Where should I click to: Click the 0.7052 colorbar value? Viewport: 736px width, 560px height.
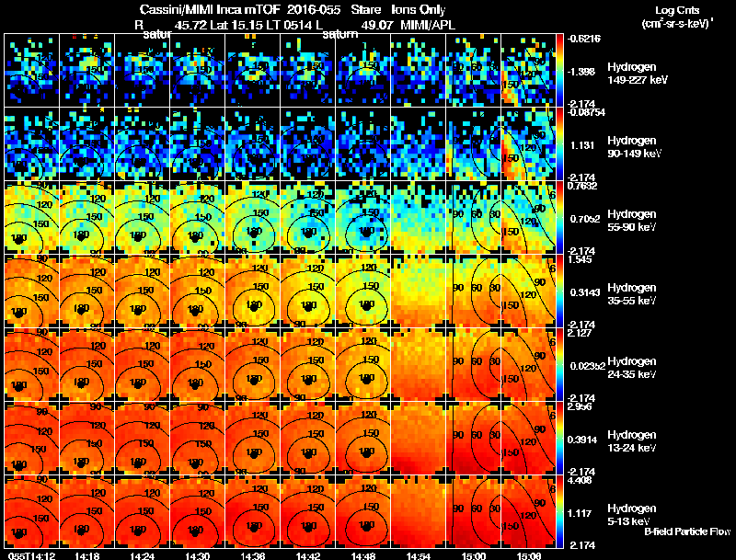click(584, 219)
